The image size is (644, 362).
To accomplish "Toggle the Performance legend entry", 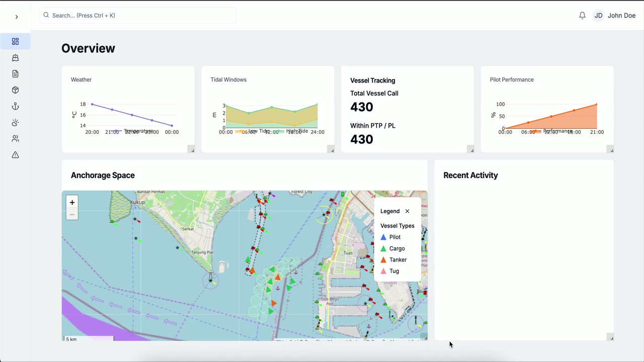I will click(551, 131).
